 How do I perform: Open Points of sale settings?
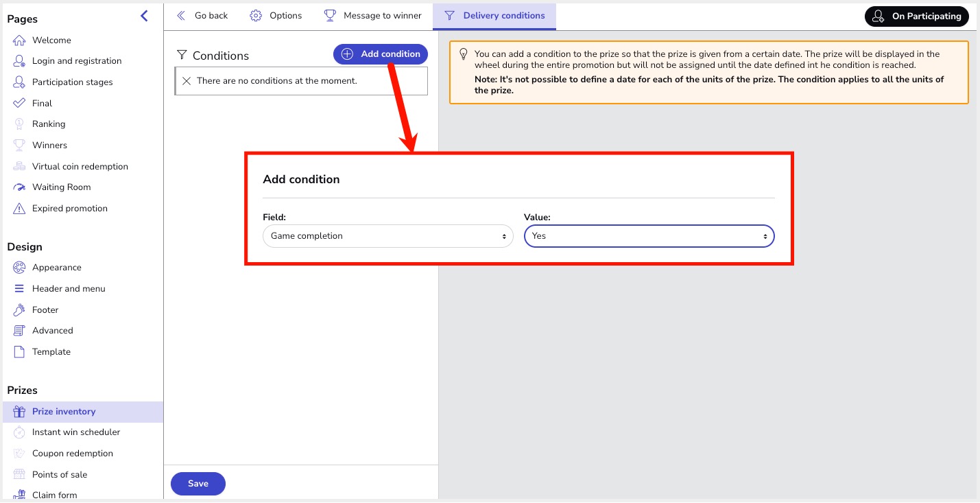(60, 475)
